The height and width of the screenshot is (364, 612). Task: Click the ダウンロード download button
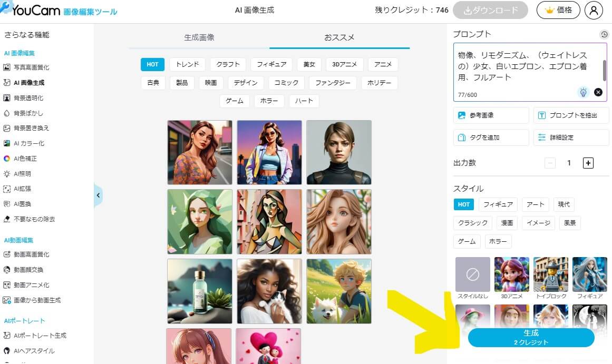pyautogui.click(x=490, y=10)
